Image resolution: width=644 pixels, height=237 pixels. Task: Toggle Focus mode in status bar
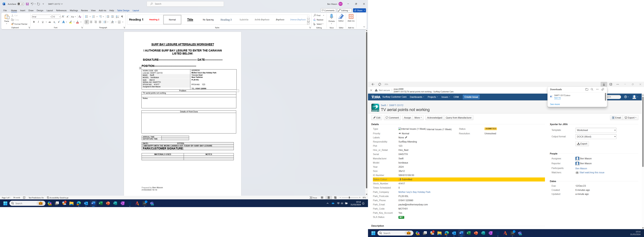313,197
